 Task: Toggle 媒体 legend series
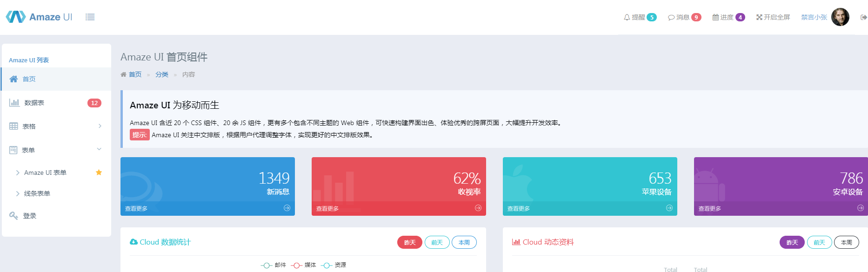[x=304, y=265]
